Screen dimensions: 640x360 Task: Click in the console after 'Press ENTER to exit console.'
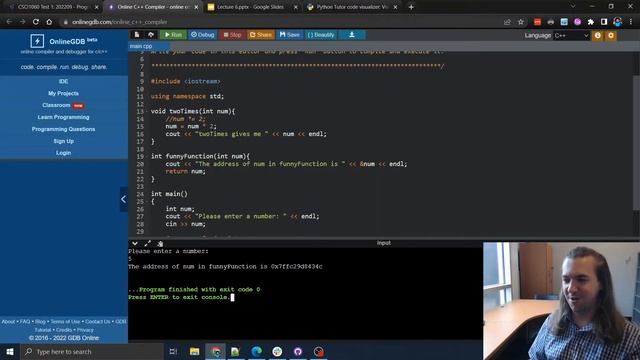pyautogui.click(x=233, y=297)
